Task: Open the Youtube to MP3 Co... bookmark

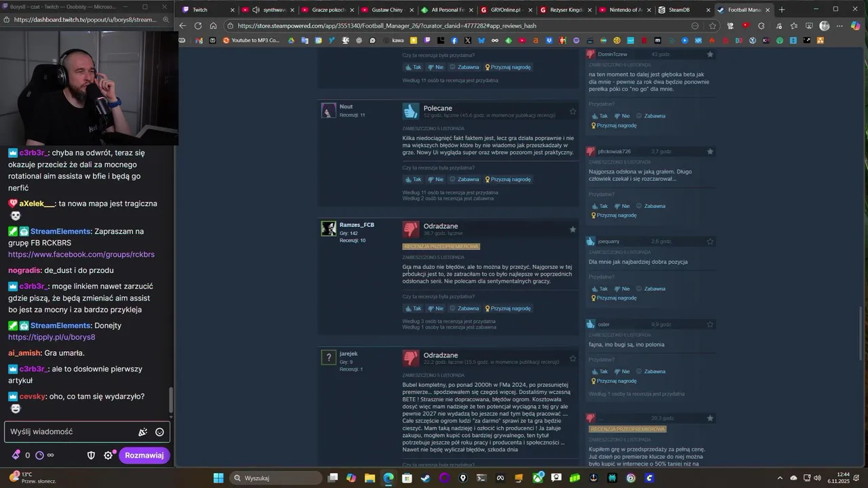Action: tap(251, 41)
